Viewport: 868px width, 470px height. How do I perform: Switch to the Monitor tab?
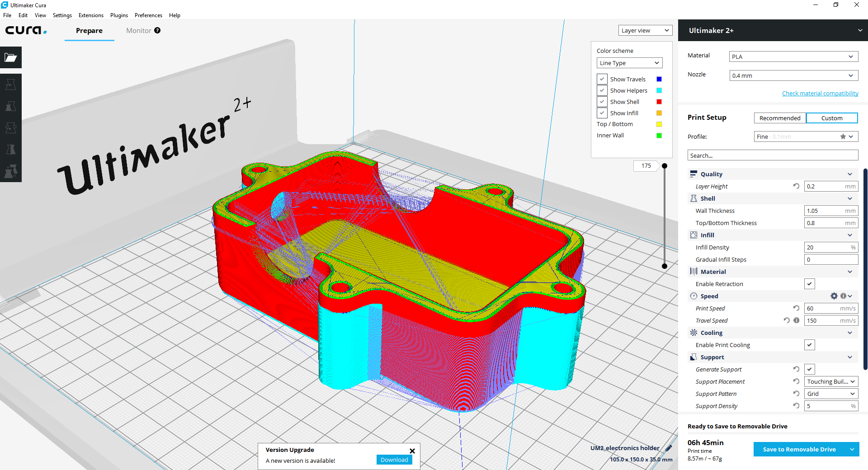point(139,31)
